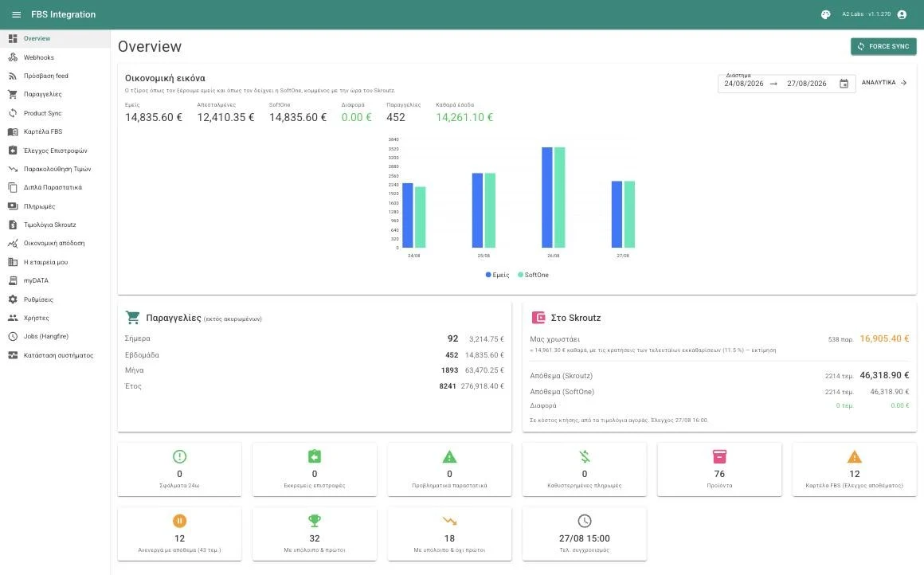Select the end date 27/08/2026 field

click(x=807, y=84)
